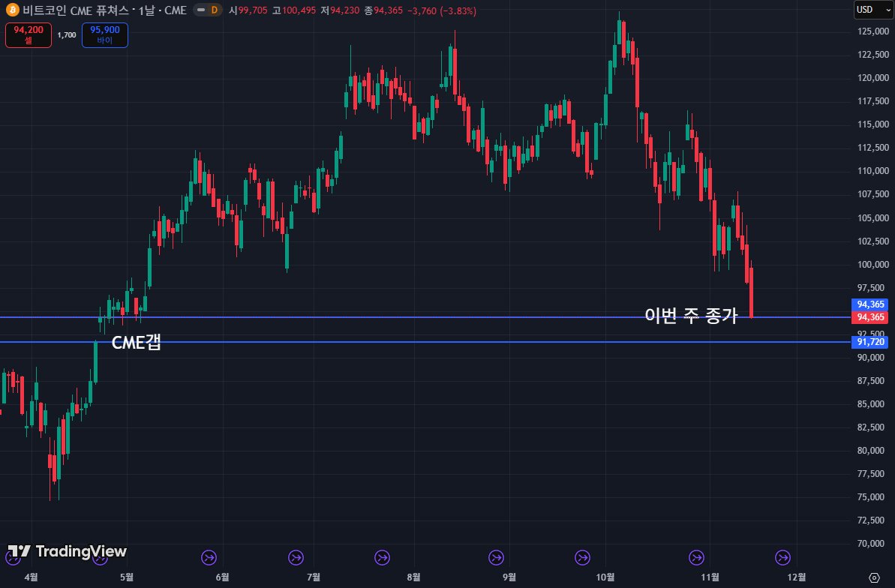This screenshot has width=895, height=588.
Task: Click the blue 94,365 price line label
Action: (870, 304)
